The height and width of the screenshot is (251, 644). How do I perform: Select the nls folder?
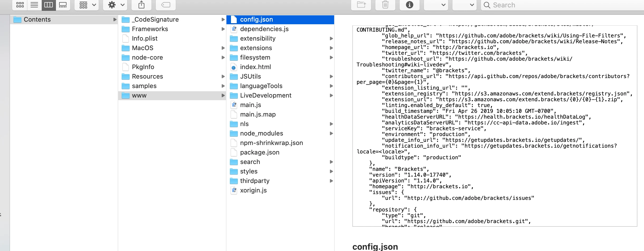click(x=280, y=124)
